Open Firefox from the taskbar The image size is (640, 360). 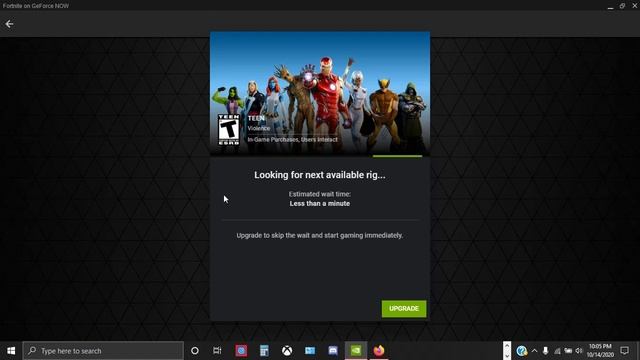379,351
